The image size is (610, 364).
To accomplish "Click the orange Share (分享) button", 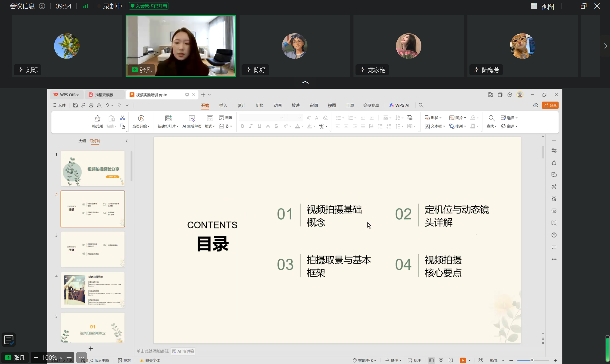I will pos(550,105).
